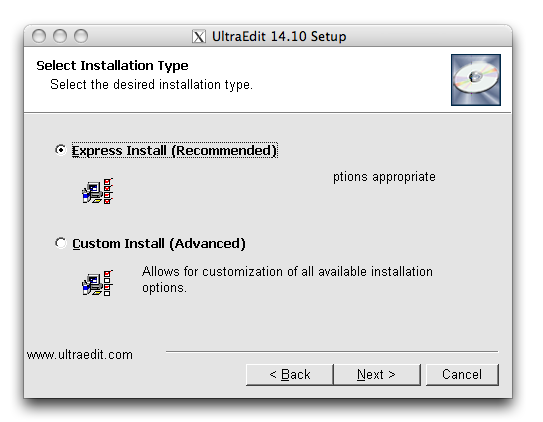Go to the next setup step
The image size is (543, 422).
click(x=377, y=374)
